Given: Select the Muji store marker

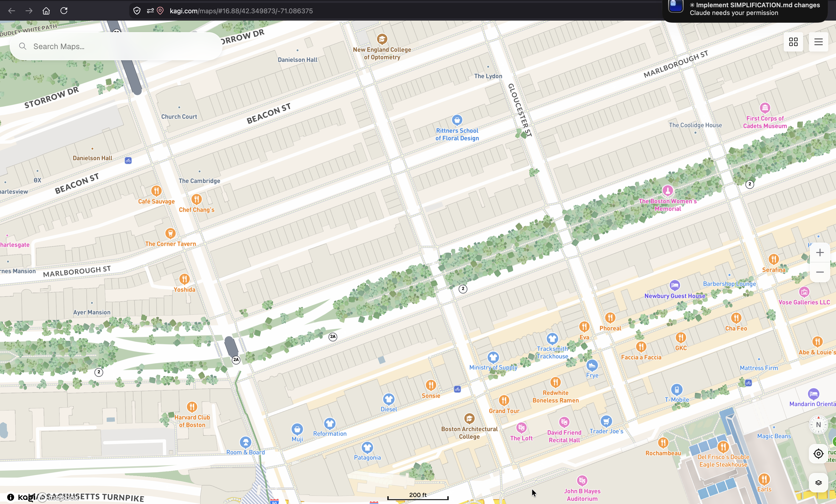Looking at the screenshot, I should point(297,429).
